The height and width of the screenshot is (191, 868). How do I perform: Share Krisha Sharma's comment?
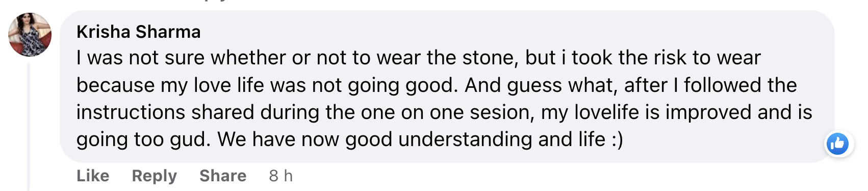pyautogui.click(x=223, y=176)
